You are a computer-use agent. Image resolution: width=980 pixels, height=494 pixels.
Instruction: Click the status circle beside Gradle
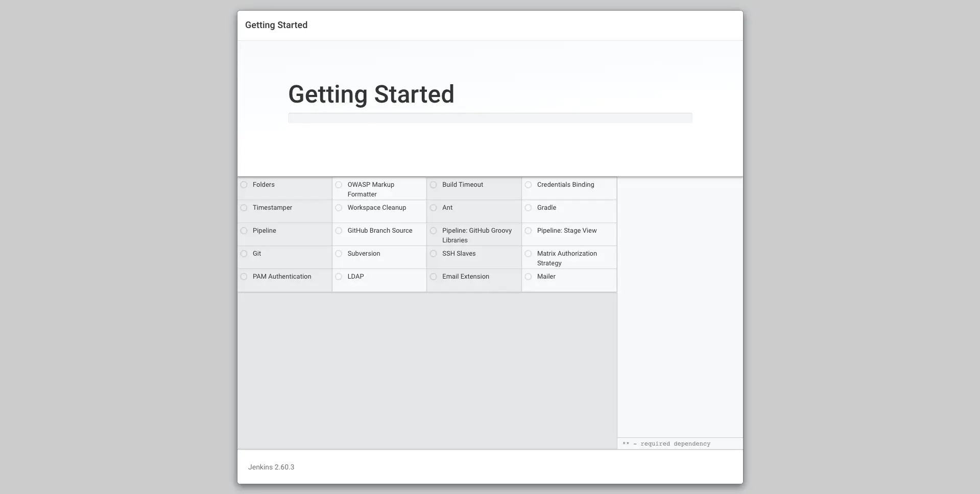529,208
